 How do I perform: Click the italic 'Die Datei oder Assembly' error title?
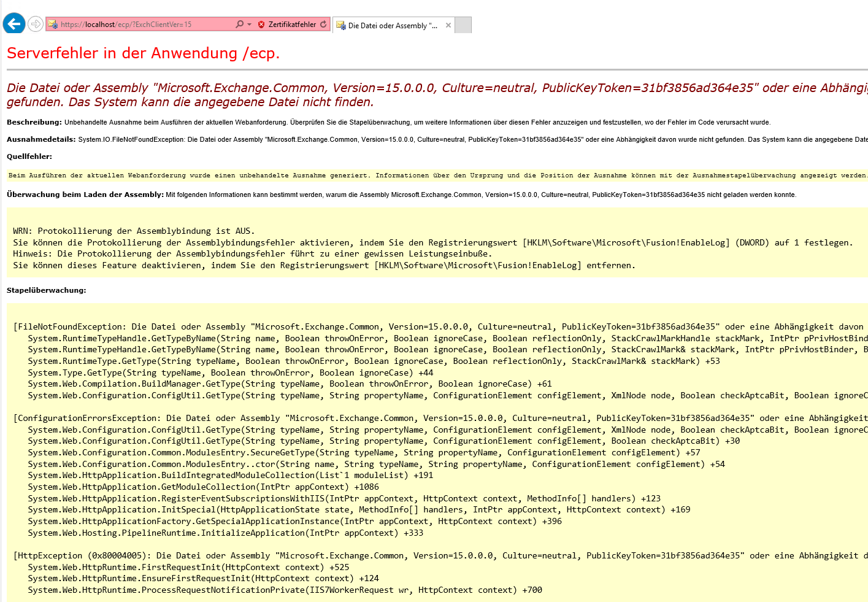coord(437,95)
